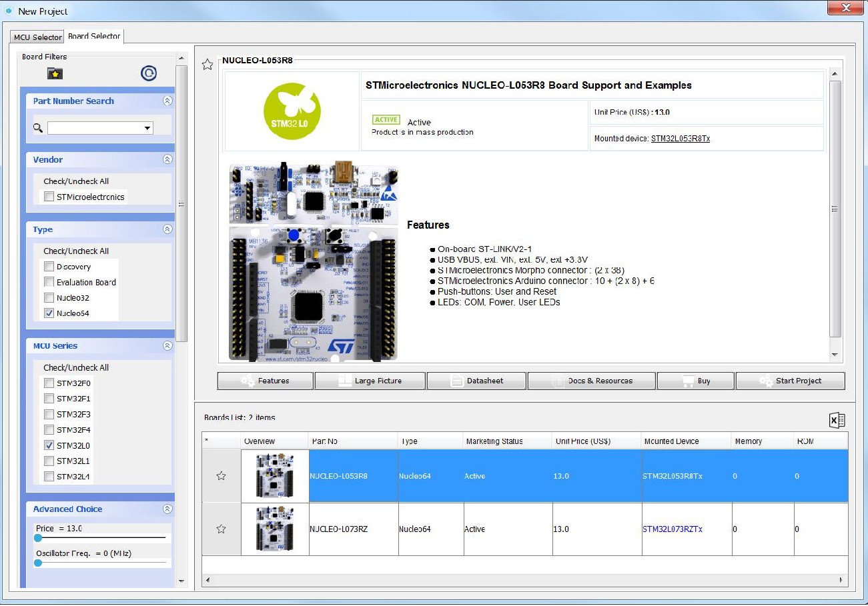Image resolution: width=868 pixels, height=606 pixels.
Task: Check the STM32F1 series filter
Action: coord(49,399)
